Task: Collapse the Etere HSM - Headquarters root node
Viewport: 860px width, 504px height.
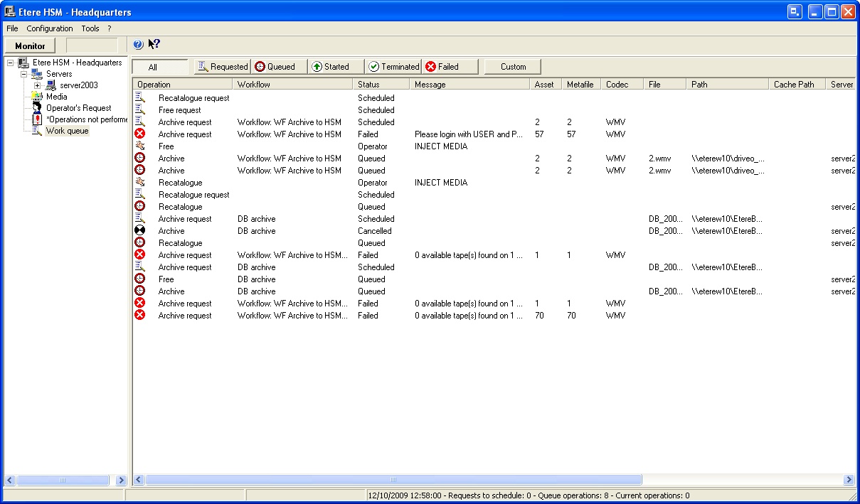Action: click(11, 63)
